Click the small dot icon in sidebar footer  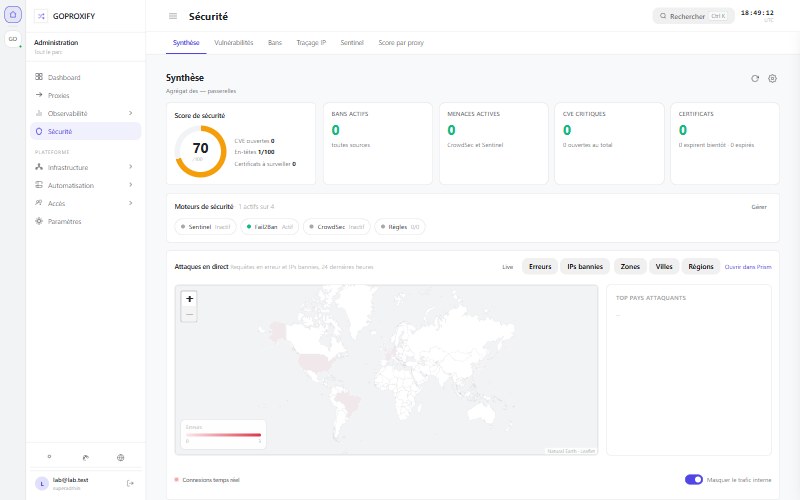click(x=49, y=457)
